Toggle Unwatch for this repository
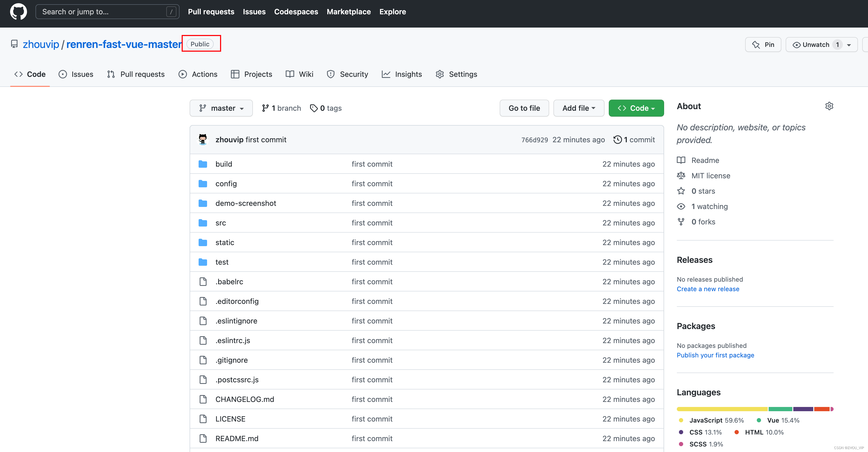Image resolution: width=868 pixels, height=452 pixels. [815, 45]
